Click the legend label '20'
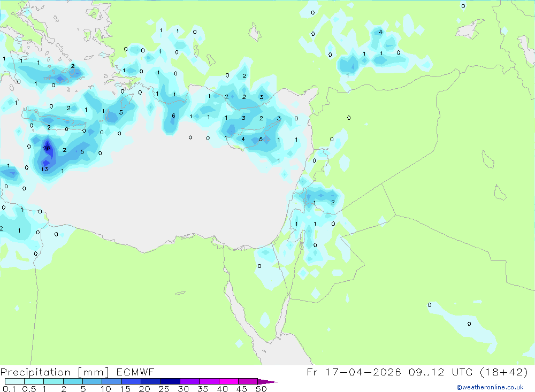This screenshot has height=392, width=535. click(144, 389)
